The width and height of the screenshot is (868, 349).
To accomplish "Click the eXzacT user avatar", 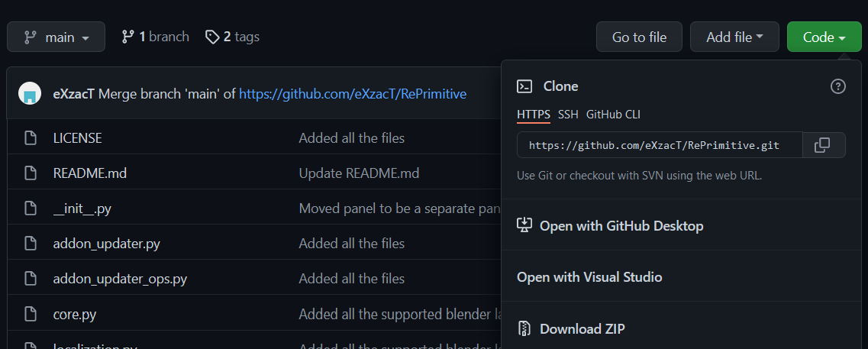I will coord(30,94).
